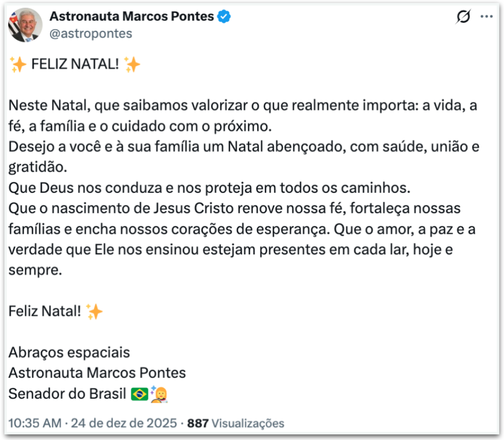Click the sparkle emoji beside lowercase Feliz Natal!
The width and height of the screenshot is (504, 440).
pyautogui.click(x=94, y=311)
